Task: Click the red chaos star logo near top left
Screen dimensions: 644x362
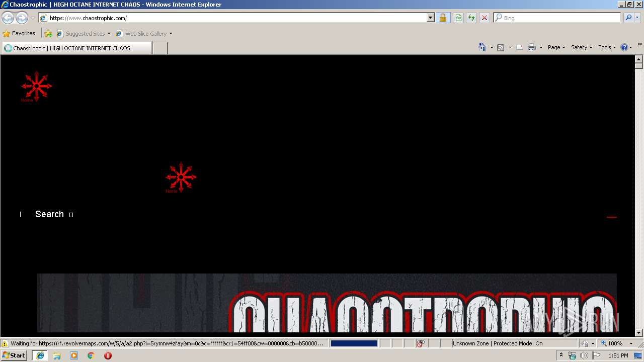Action: 36,86
